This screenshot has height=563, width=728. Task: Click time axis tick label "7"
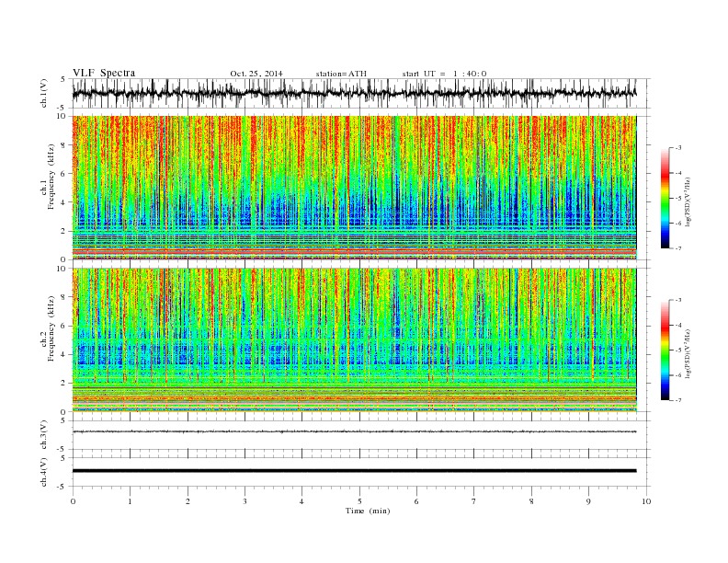474,501
